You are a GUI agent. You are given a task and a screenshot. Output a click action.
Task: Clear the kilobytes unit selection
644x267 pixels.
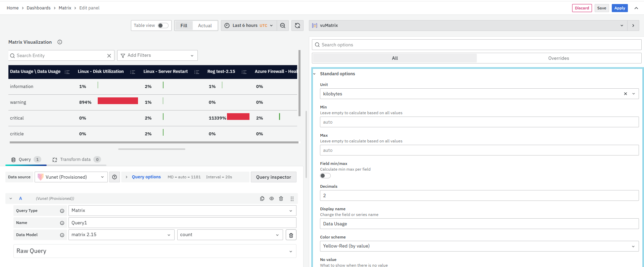point(625,94)
